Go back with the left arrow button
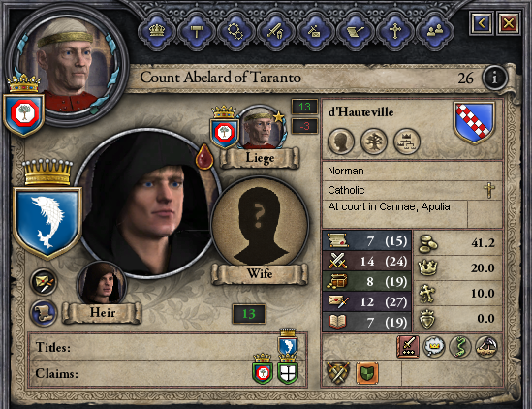This screenshot has width=532, height=409. [482, 23]
